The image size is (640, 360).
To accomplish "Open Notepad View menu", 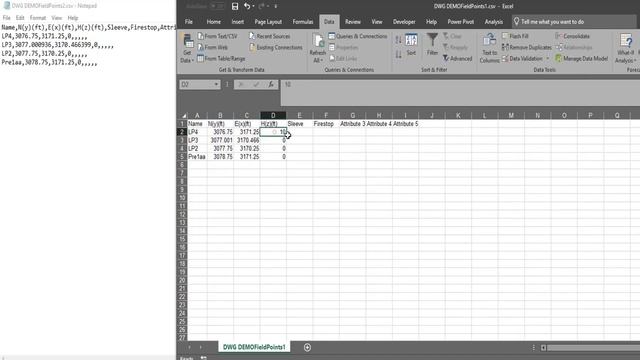I will click(x=57, y=18).
